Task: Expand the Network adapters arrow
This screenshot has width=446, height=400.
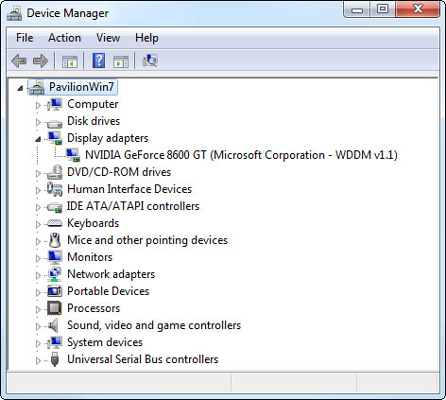Action: point(38,275)
